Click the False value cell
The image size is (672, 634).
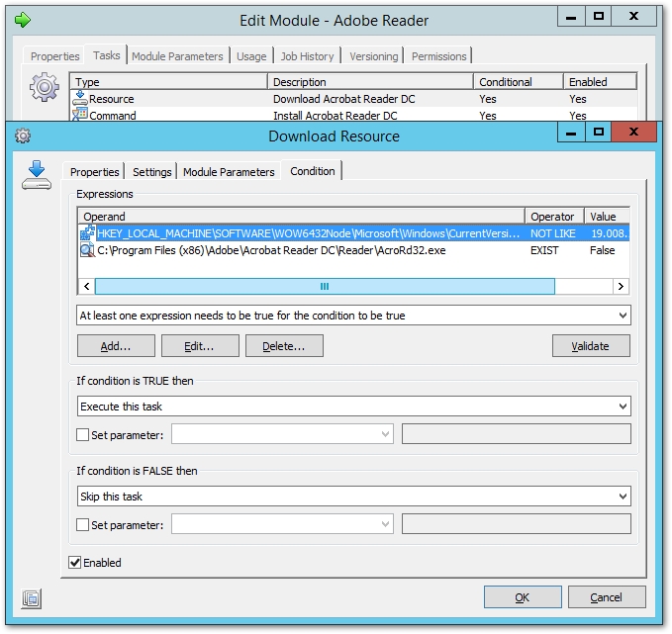click(602, 250)
